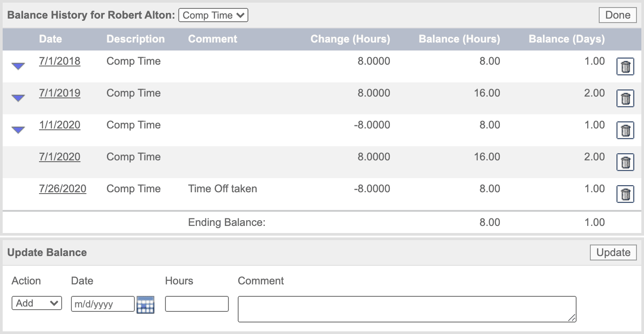Delete the 7/1/2018 Comp Time entry
The height and width of the screenshot is (334, 644).
(x=625, y=66)
